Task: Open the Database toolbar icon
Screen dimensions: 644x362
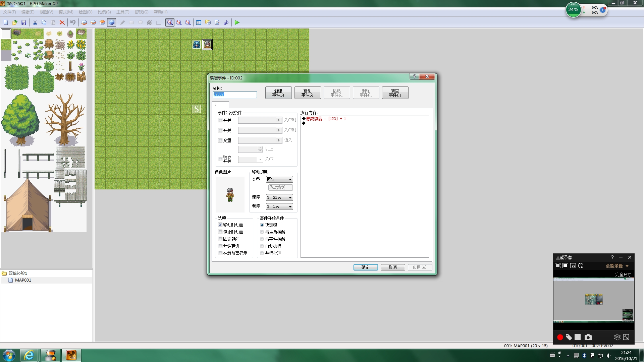Action: point(199,22)
